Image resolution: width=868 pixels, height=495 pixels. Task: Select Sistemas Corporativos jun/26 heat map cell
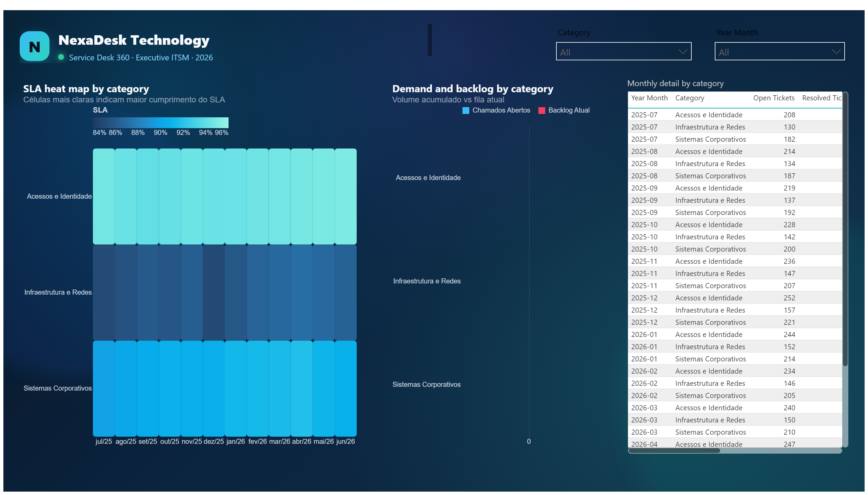point(346,388)
